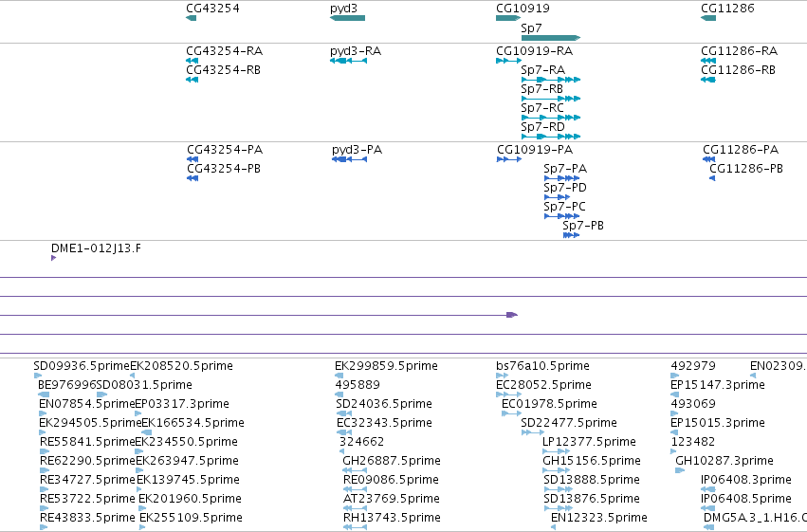
Task: Click the Sp7-PC protein glyph
Action: (x=562, y=216)
